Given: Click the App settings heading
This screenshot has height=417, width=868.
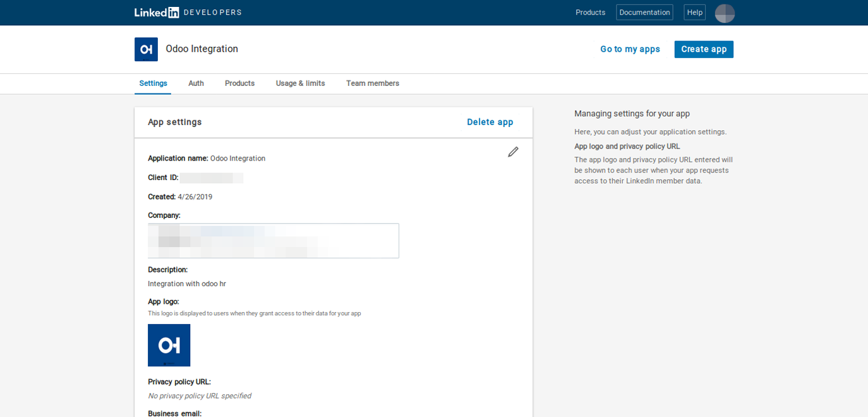Looking at the screenshot, I should pyautogui.click(x=175, y=122).
